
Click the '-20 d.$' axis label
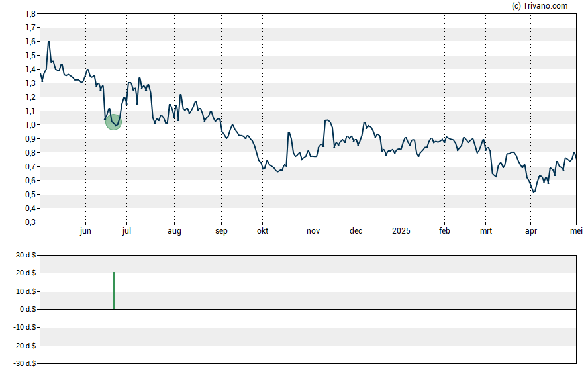(24, 346)
